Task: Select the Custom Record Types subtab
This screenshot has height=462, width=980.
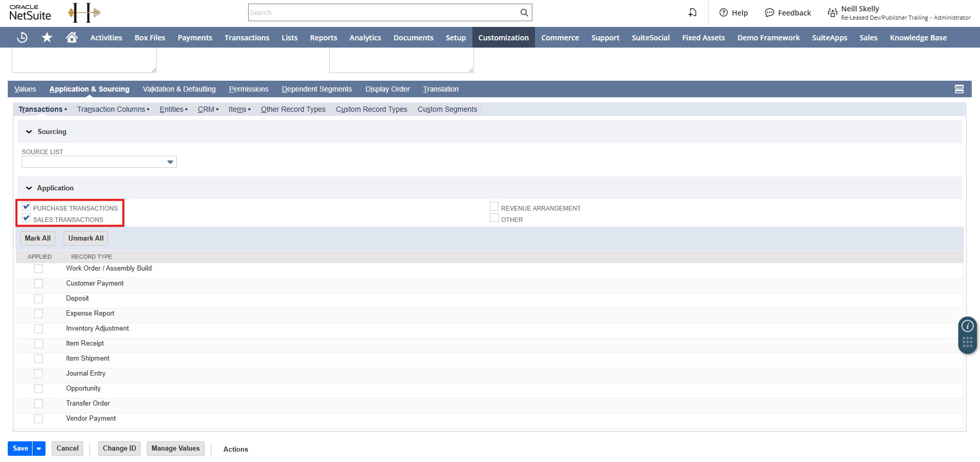Action: (371, 109)
